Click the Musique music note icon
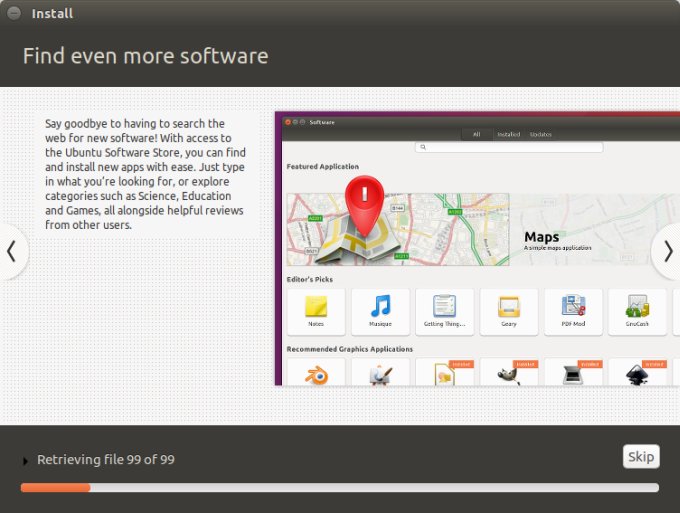The image size is (680, 513). 380,307
